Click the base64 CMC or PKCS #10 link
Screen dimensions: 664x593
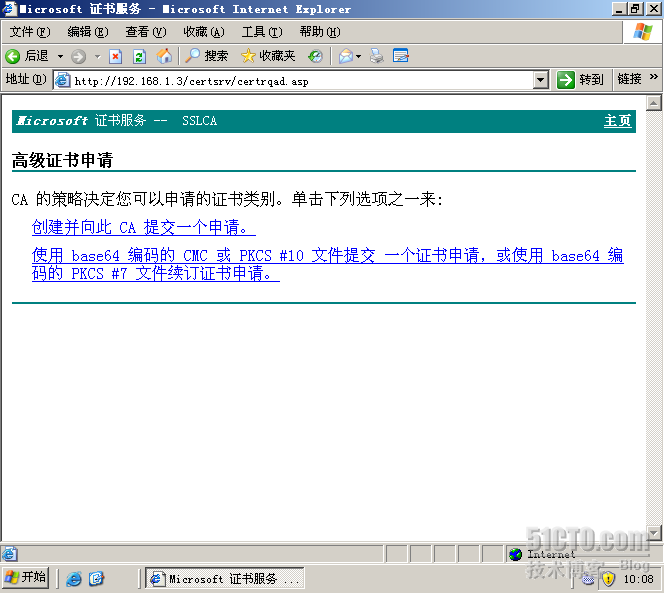(327, 264)
